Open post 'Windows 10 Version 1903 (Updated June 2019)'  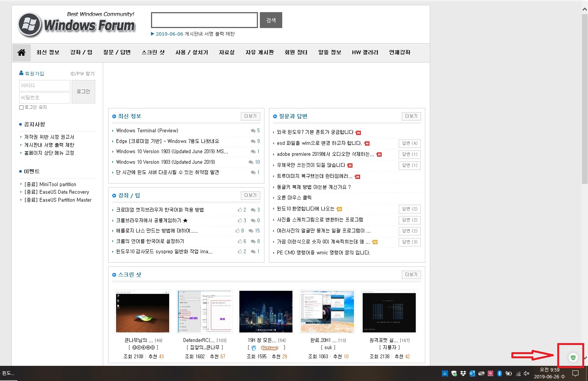click(x=165, y=162)
